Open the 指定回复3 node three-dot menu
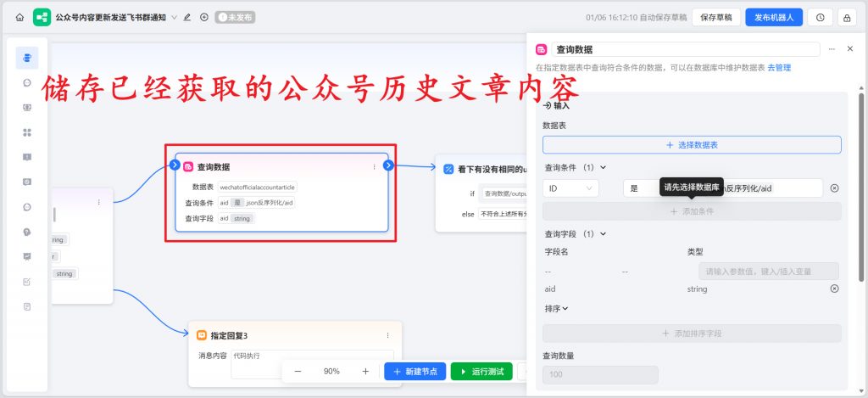 click(387, 335)
